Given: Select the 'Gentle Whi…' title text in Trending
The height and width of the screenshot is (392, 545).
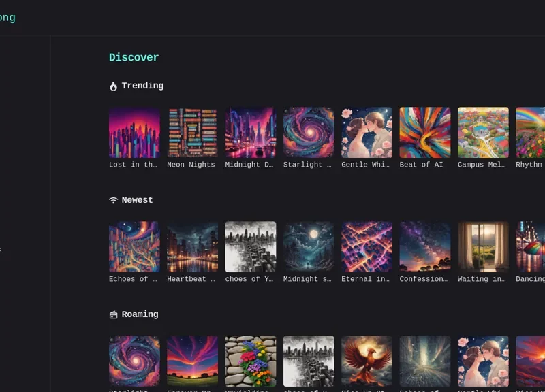Looking at the screenshot, I should 367,165.
